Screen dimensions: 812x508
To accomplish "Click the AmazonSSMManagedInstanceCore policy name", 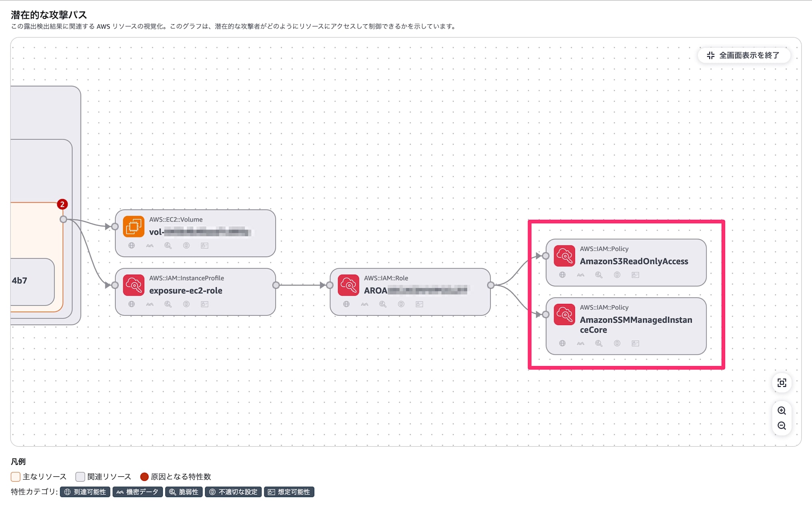I will click(636, 325).
